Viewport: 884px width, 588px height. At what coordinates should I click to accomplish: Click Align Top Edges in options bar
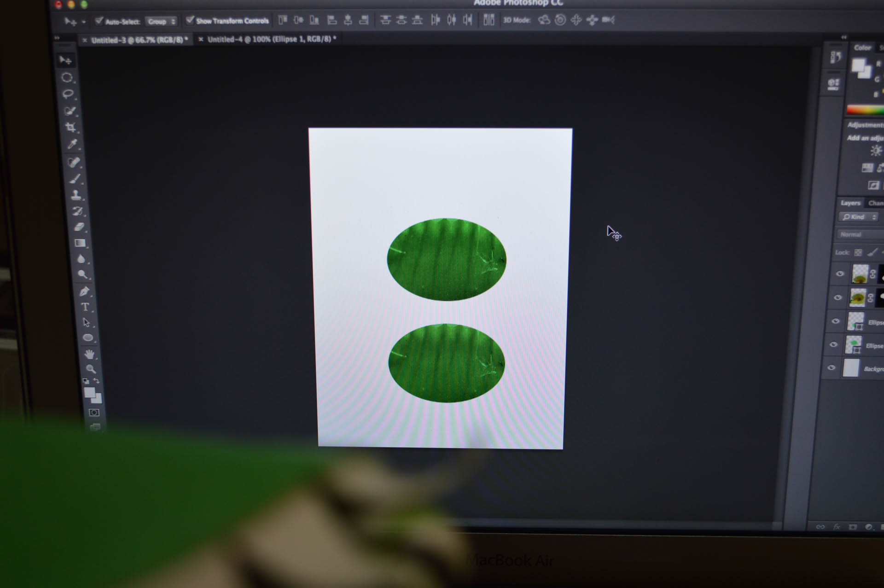click(x=283, y=20)
